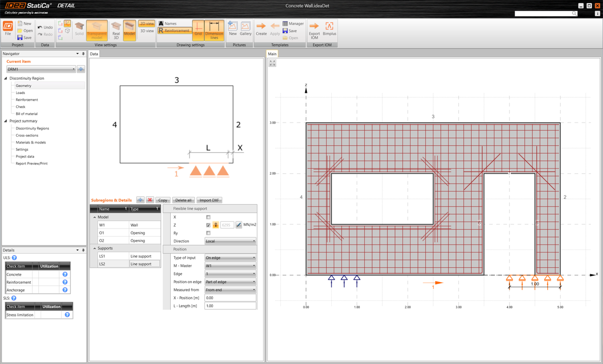This screenshot has height=364, width=603.
Task: Click the Delete all button
Action: pos(183,200)
